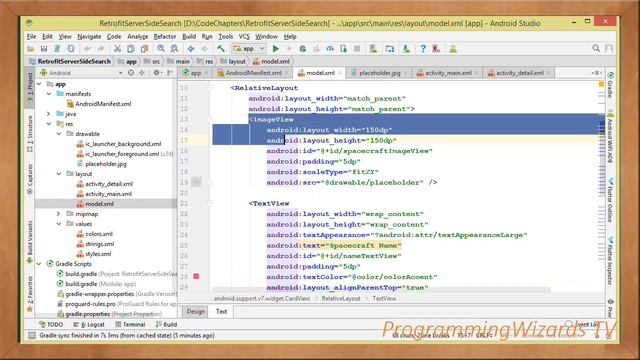This screenshot has width=640, height=360.
Task: Click the Stop square toolbar icon
Action: [357, 49]
